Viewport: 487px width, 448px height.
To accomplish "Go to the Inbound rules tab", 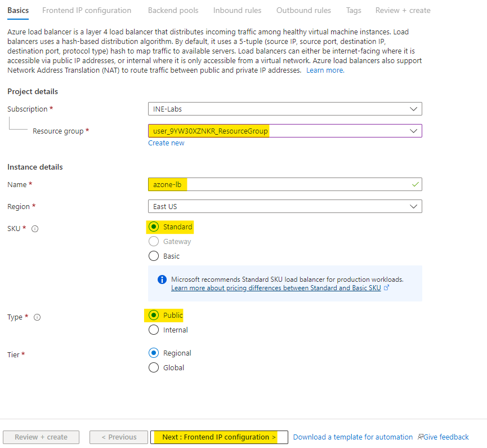I will pos(236,10).
